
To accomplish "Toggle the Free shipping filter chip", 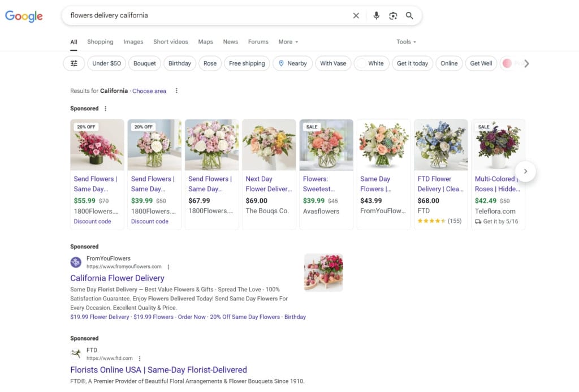I will 247,63.
